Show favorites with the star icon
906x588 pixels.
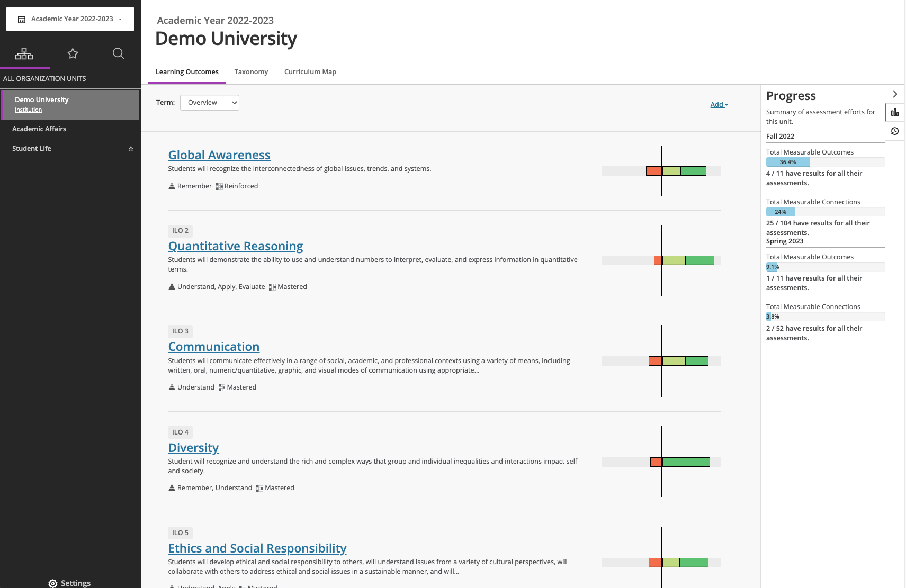73,53
